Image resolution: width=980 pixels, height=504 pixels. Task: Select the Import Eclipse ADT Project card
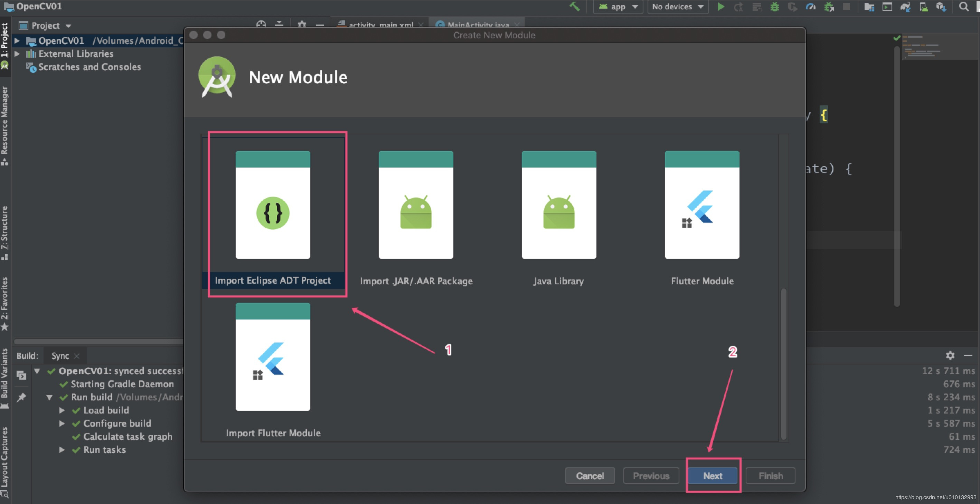coord(273,213)
